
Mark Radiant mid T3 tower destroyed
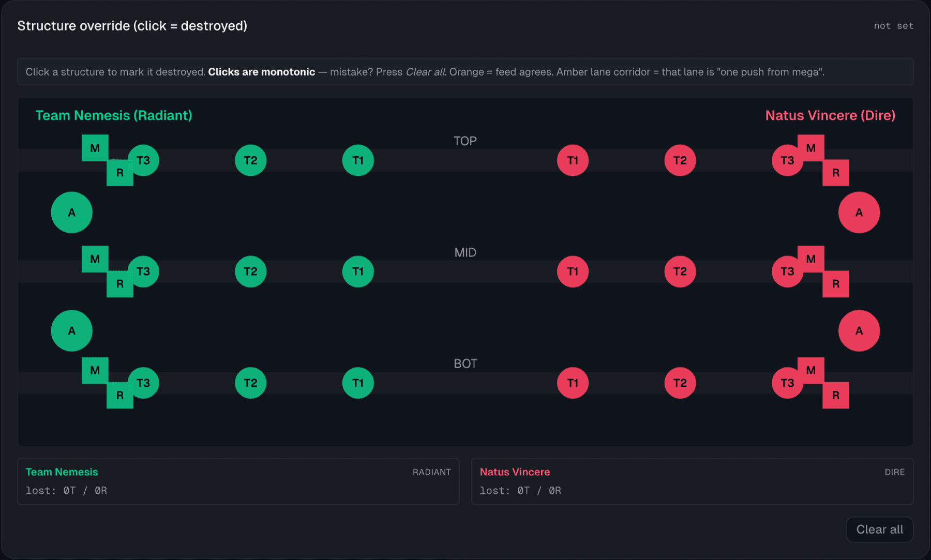143,271
